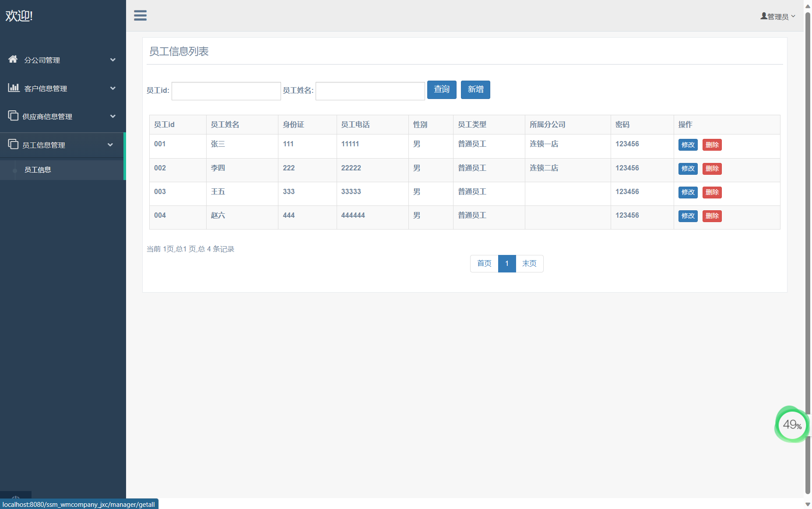Click the bar chart icon beside 客户信息管理

tap(14, 88)
